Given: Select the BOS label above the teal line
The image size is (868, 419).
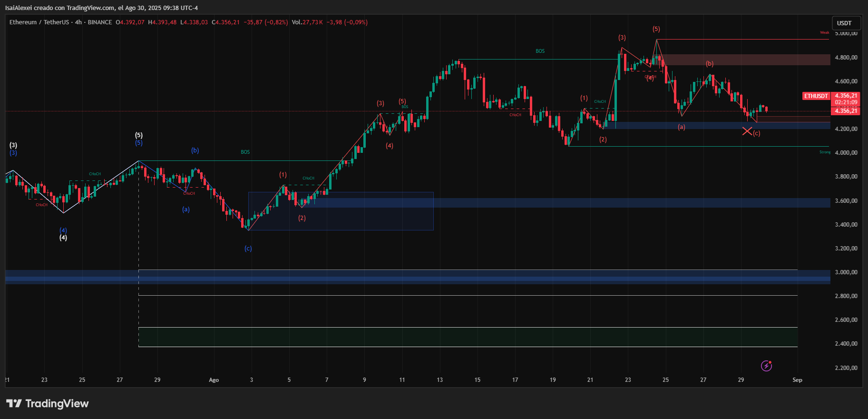Looking at the screenshot, I should (540, 51).
